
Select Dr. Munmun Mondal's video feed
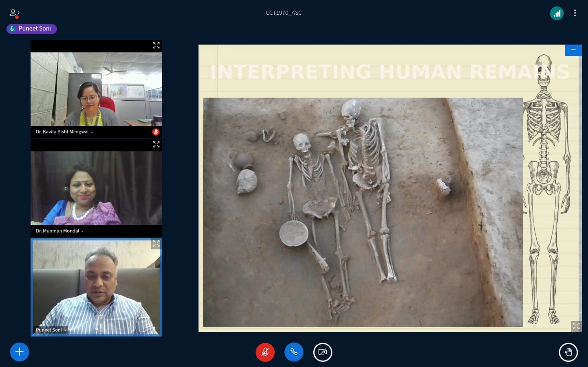pos(96,188)
